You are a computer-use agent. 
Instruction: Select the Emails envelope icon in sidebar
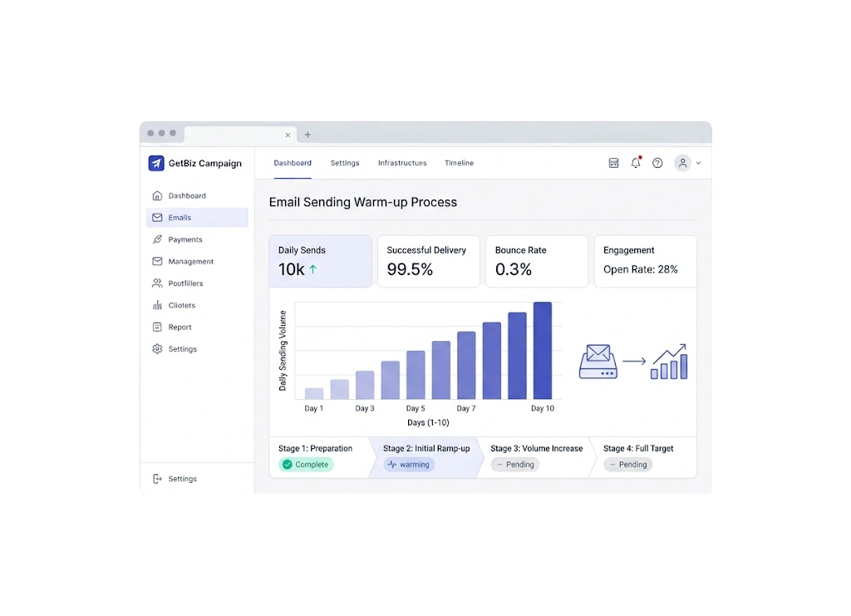[x=157, y=218]
